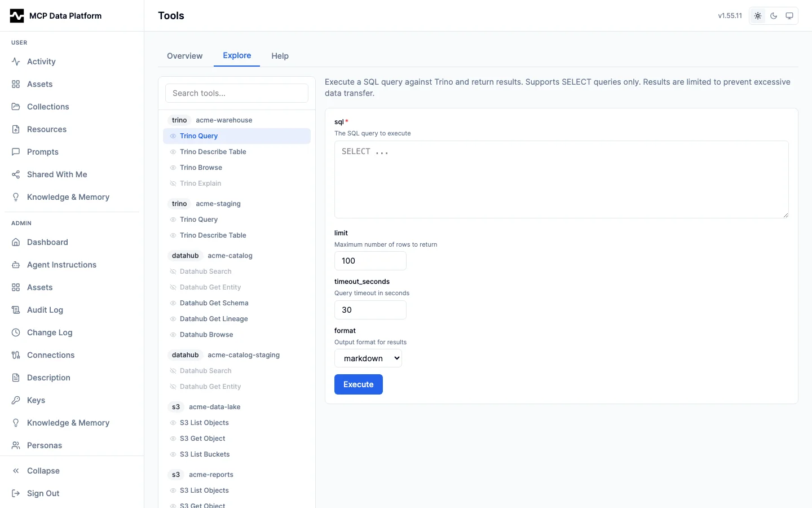Select system theme monitor icon
The height and width of the screenshot is (508, 812).
(x=789, y=16)
